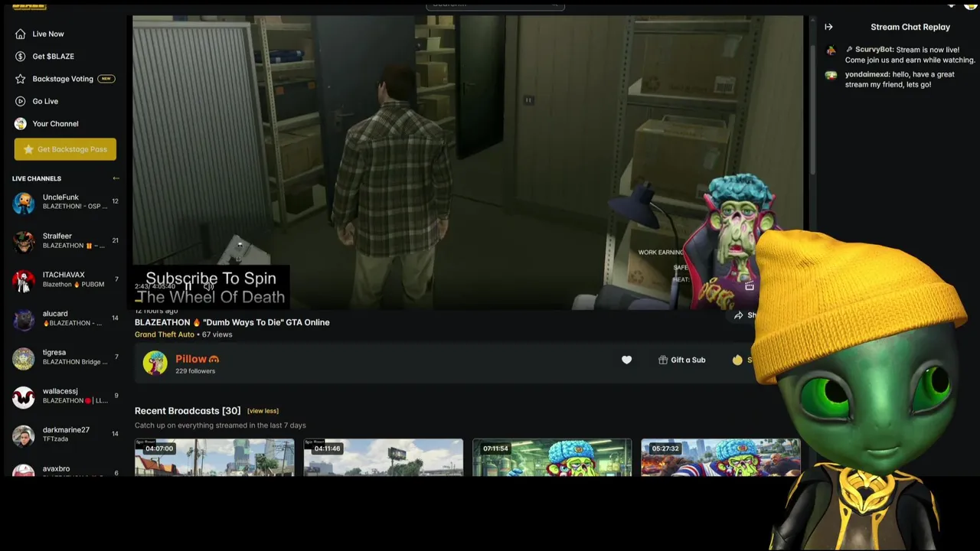Click Your Channel avatar icon
This screenshot has width=980, height=551.
point(20,123)
